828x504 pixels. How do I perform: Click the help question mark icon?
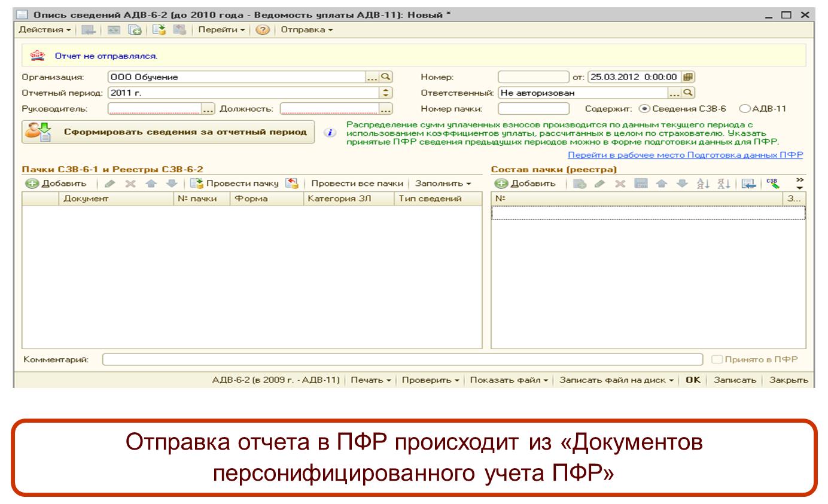[x=262, y=30]
